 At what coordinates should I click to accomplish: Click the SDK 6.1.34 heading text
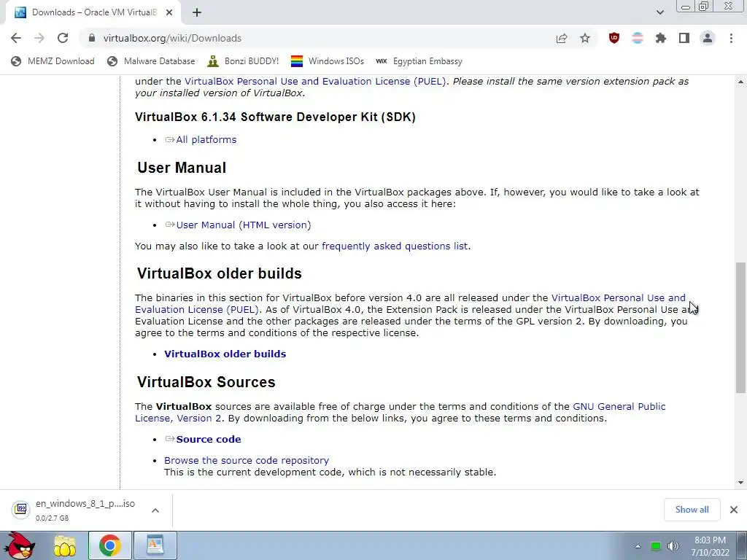(x=275, y=117)
